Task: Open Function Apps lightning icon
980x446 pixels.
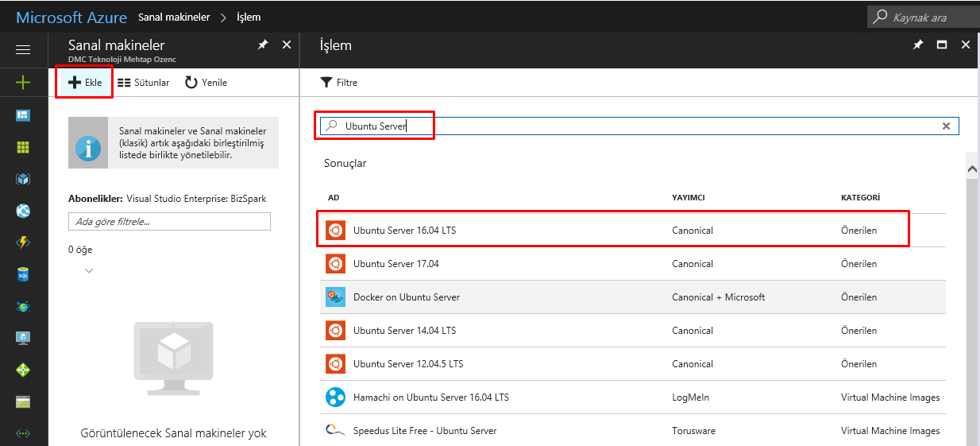Action: tap(23, 242)
